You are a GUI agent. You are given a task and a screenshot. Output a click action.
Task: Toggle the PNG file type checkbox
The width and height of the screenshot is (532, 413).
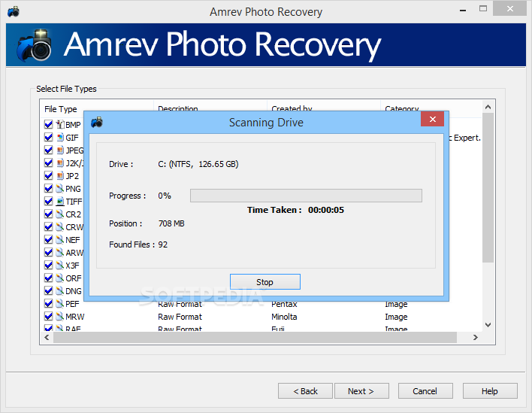[49, 189]
